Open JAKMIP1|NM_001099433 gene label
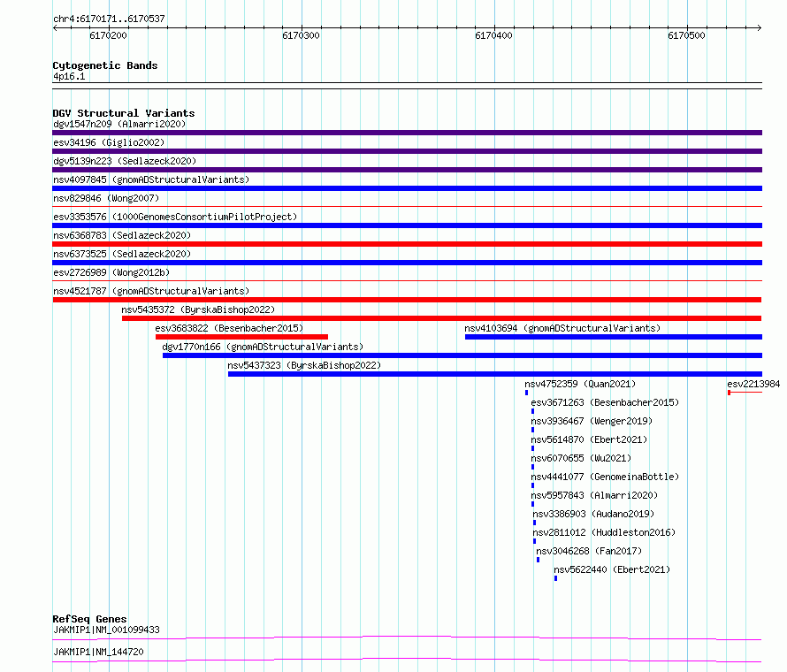The height and width of the screenshot is (672, 787). tap(106, 630)
